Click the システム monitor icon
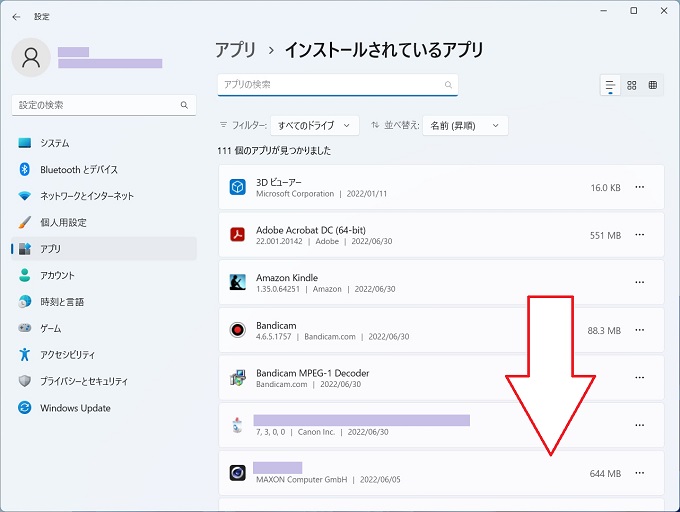680x512 pixels. click(x=25, y=143)
